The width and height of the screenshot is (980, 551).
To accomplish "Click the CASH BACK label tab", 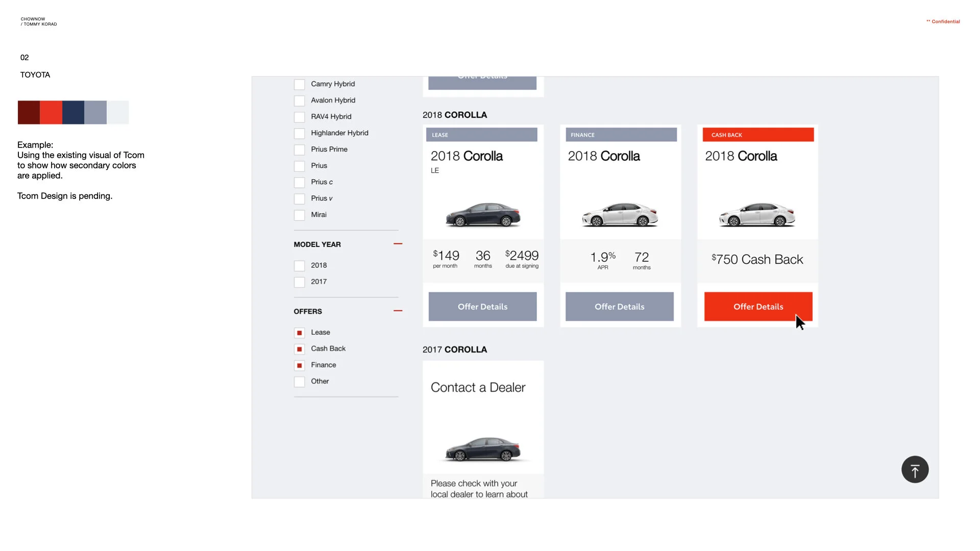I will tap(758, 135).
